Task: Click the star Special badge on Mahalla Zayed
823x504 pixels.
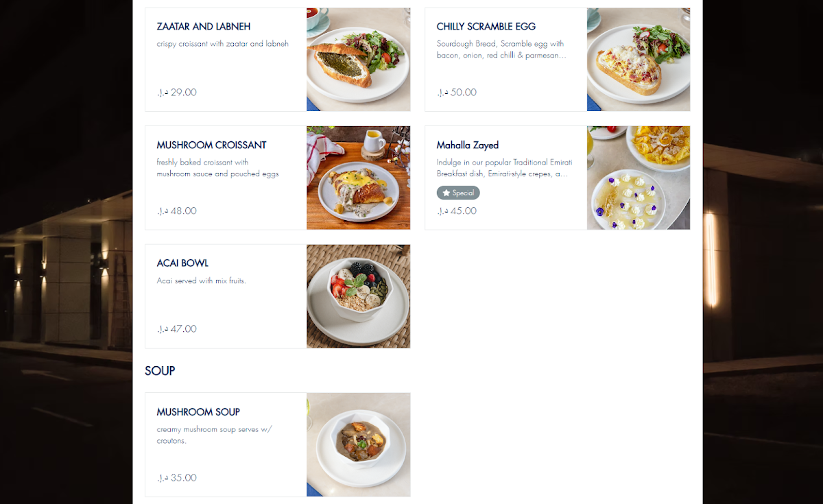Action: tap(458, 193)
